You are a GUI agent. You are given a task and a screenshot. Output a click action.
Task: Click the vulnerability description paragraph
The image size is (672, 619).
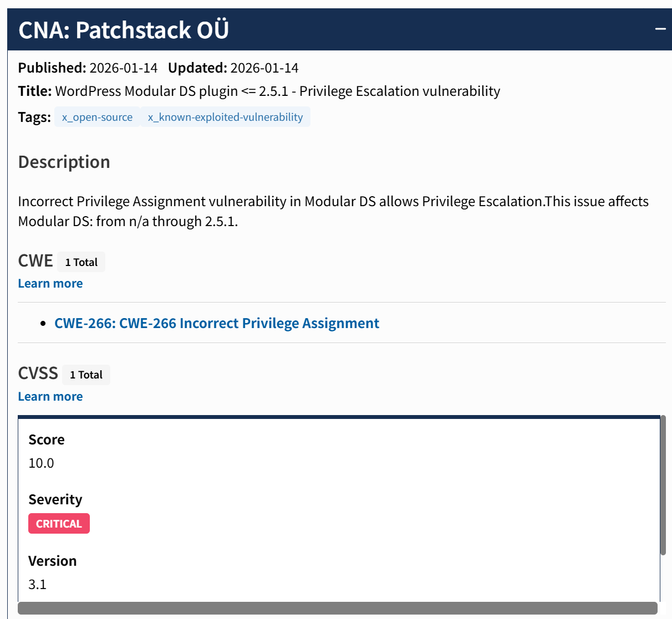point(333,211)
